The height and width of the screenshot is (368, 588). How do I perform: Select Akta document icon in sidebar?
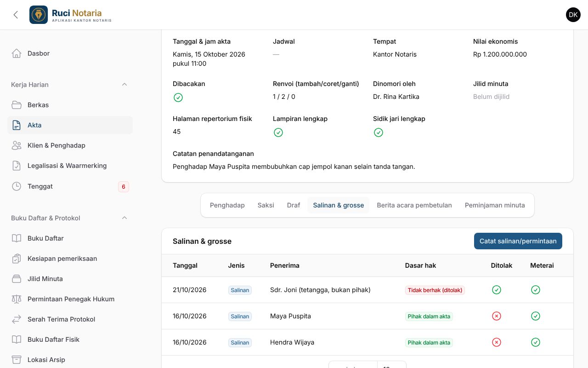tap(17, 125)
